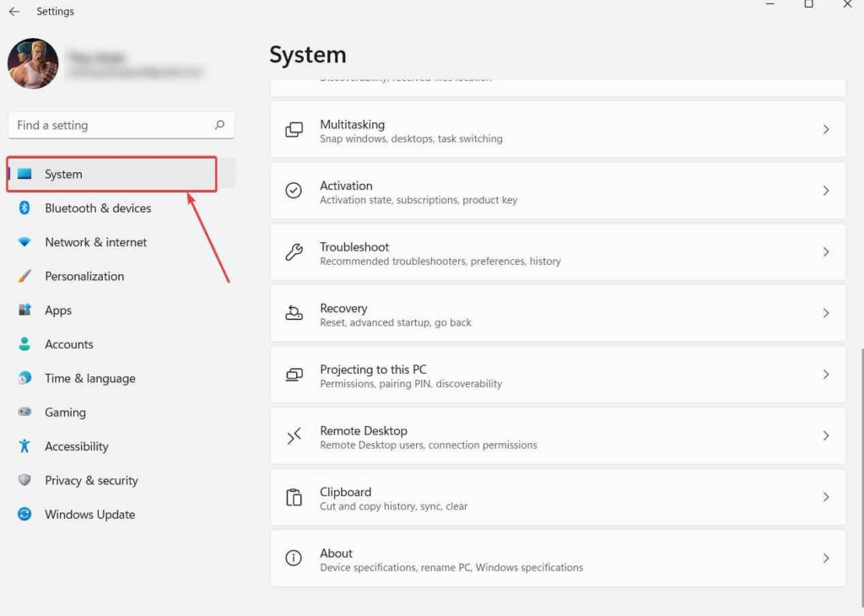The image size is (864, 616).
Task: Open Gaming using its controller icon
Action: [25, 412]
